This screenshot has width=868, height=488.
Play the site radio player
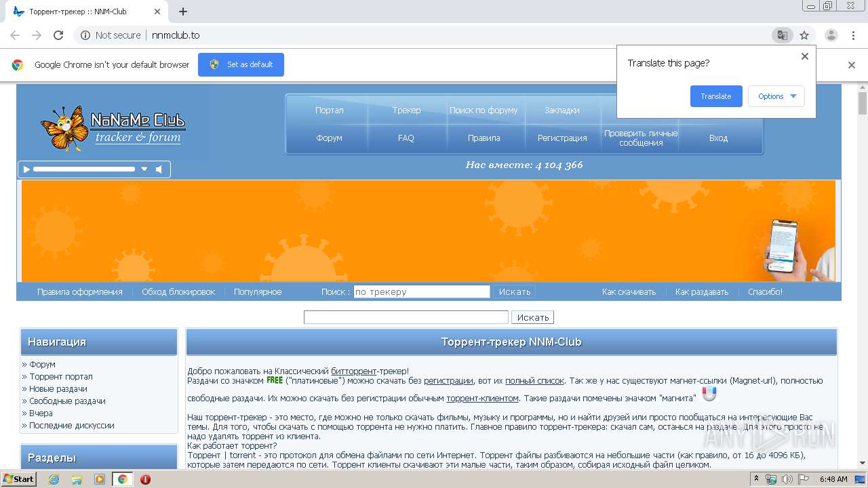pyautogui.click(x=26, y=169)
